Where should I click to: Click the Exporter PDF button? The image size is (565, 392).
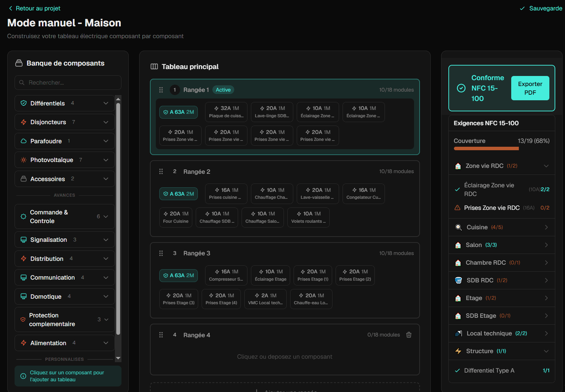pos(530,88)
